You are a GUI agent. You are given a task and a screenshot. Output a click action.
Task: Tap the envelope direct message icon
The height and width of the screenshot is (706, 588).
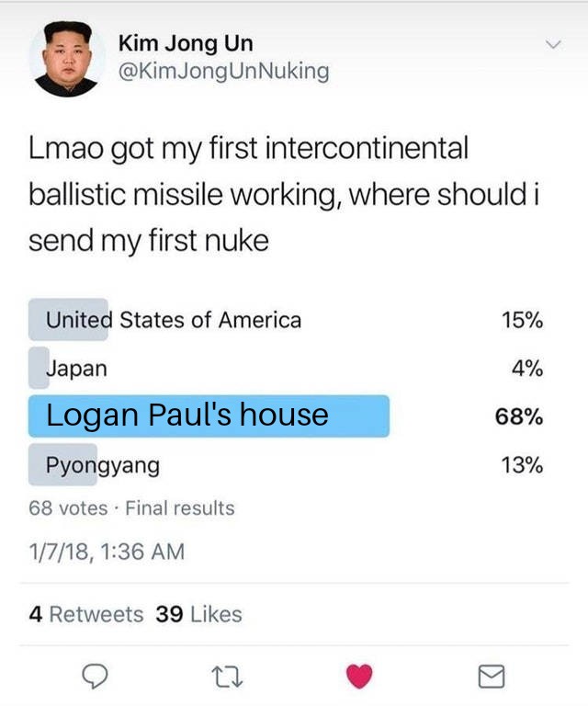point(492,677)
